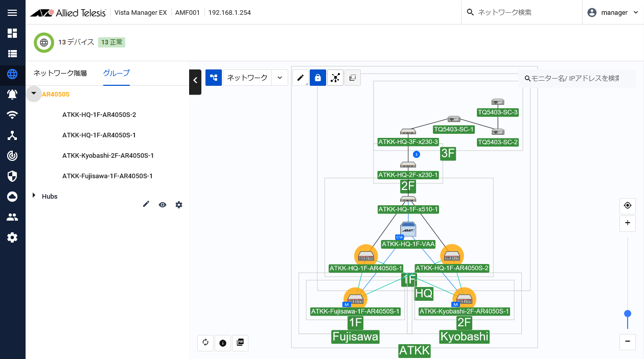This screenshot has height=359, width=644.
Task: Open the manager user account menu
Action: (613, 13)
